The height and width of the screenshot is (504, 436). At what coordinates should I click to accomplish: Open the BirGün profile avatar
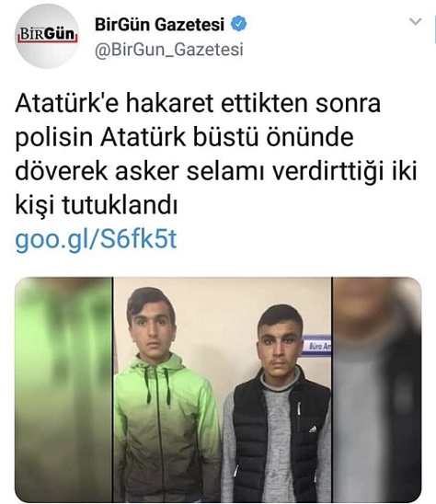(x=47, y=36)
